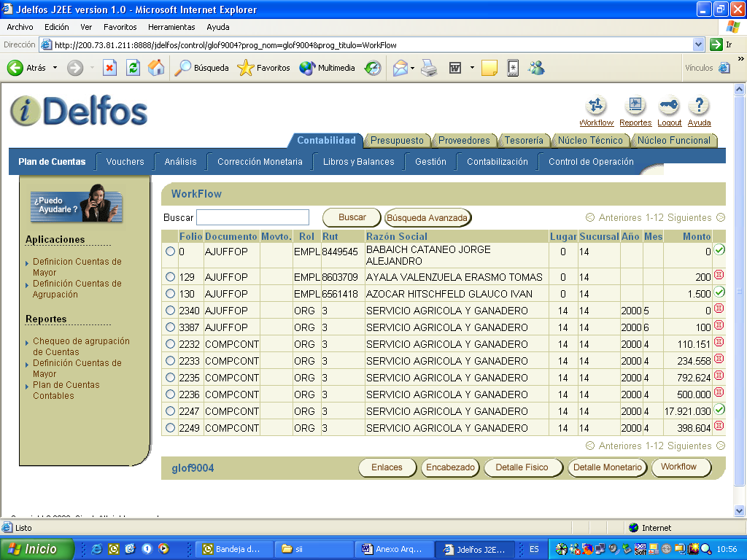Open the Mail button dropdown arrow
The image size is (747, 560).
pyautogui.click(x=413, y=68)
